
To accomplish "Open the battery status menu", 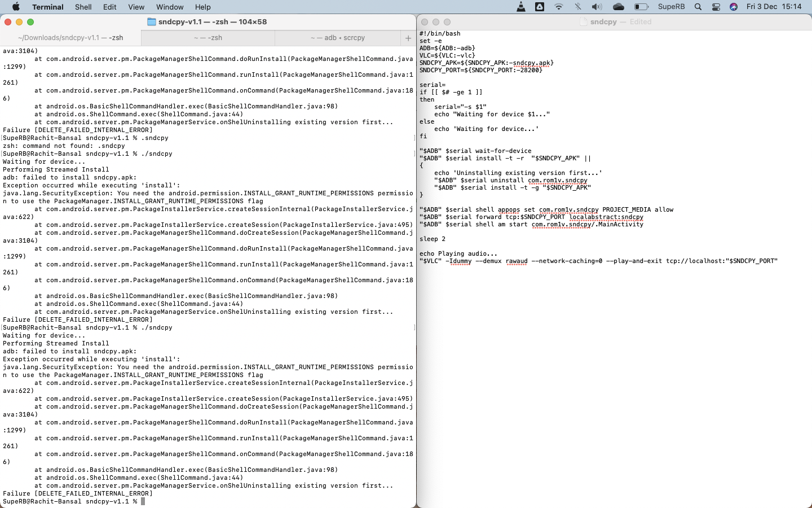I will [640, 7].
